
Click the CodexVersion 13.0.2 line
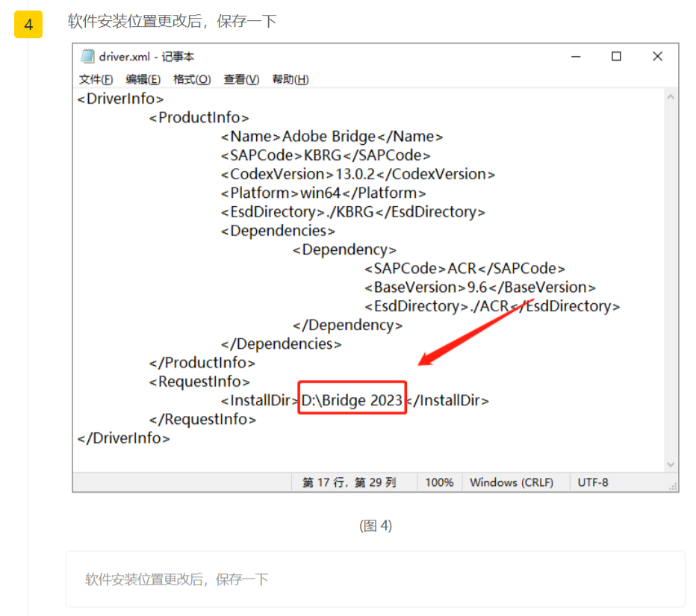pos(358,174)
